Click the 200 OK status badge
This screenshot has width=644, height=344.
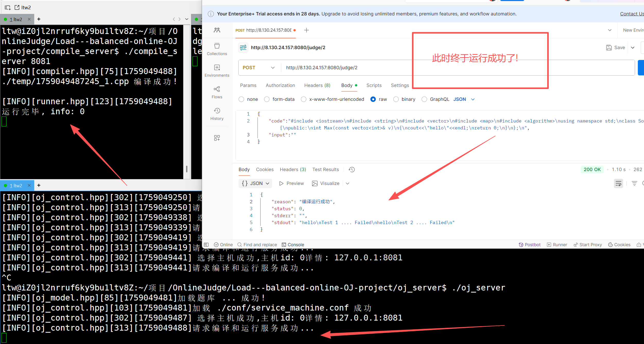[592, 169]
